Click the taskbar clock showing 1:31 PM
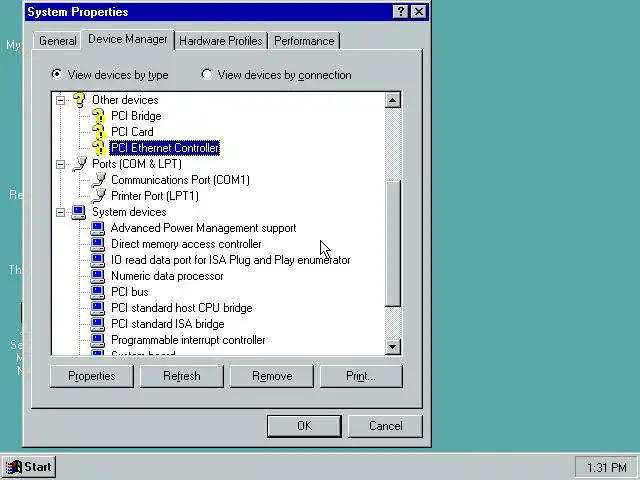The height and width of the screenshot is (480, 640). (x=607, y=467)
